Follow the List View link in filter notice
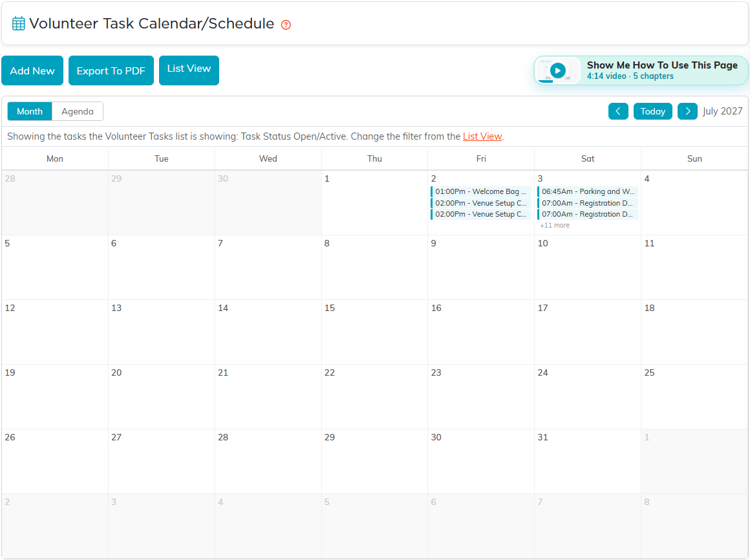The image size is (750, 560). pos(482,136)
